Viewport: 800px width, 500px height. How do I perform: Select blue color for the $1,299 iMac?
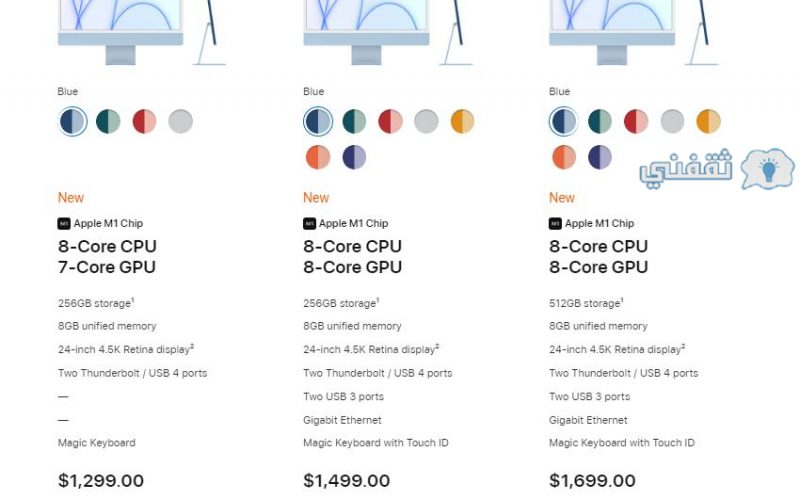coord(72,121)
